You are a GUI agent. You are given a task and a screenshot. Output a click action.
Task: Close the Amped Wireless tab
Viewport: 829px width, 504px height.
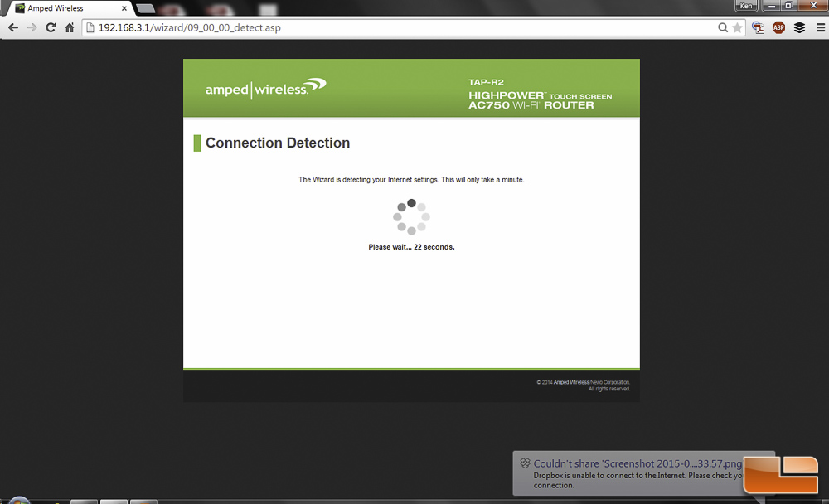pos(124,8)
